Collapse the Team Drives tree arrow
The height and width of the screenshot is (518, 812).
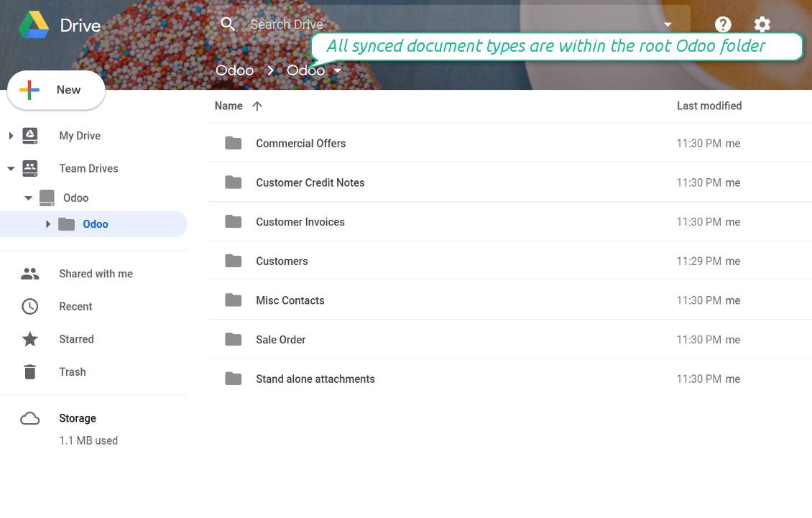tap(11, 168)
